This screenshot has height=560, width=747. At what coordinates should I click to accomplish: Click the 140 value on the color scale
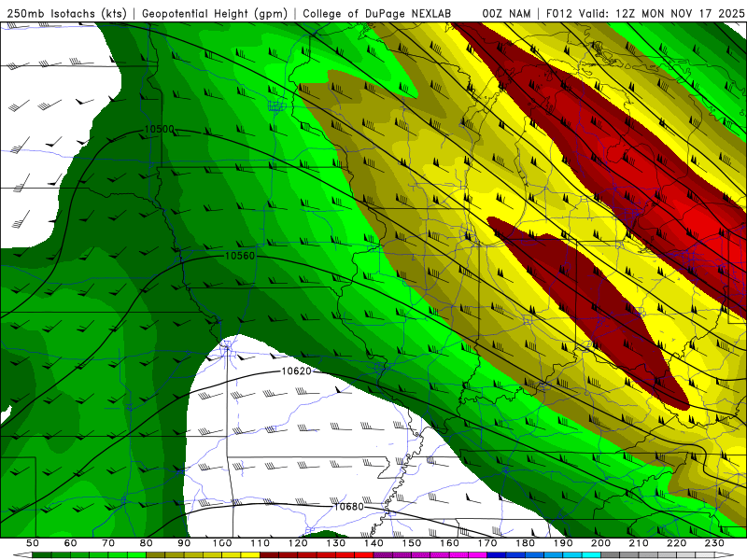tap(373, 543)
